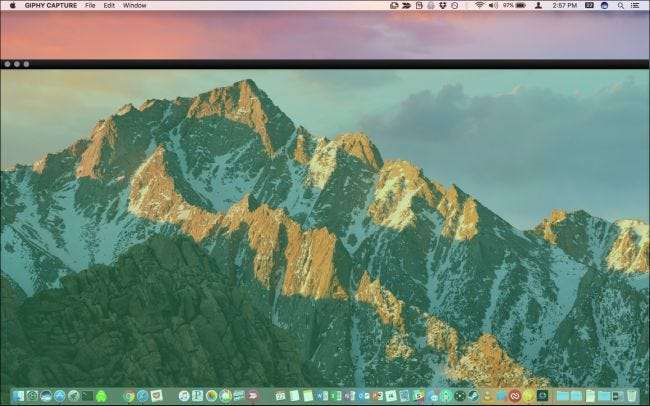Open Spotlight search magnifier
Viewport: 650px width, 406px height.
[619, 5]
